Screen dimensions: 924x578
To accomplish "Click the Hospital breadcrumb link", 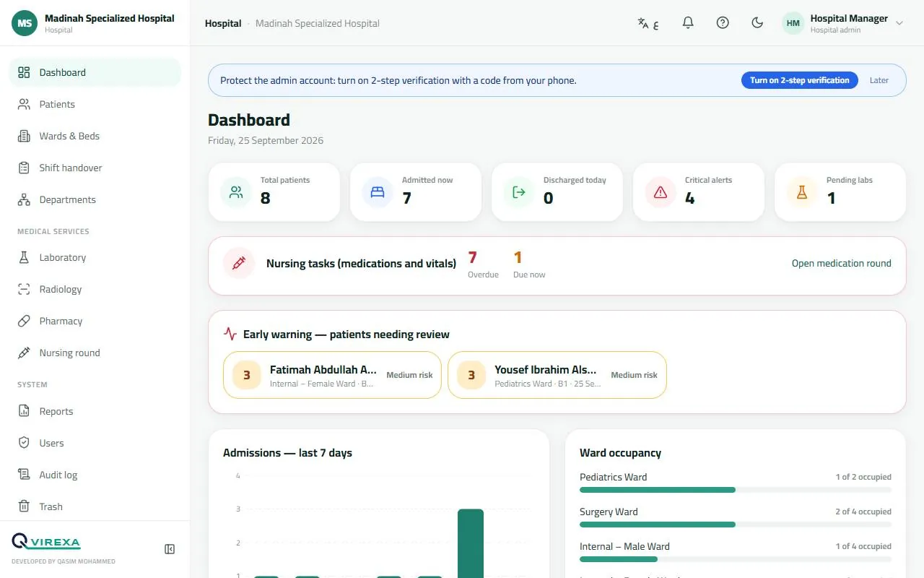I will point(223,23).
